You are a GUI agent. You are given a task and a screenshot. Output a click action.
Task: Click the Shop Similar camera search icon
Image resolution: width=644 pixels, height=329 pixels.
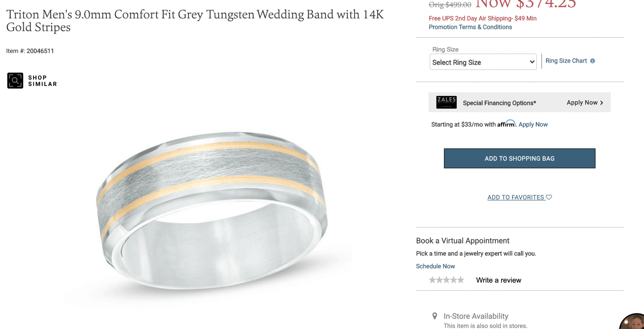(x=15, y=80)
